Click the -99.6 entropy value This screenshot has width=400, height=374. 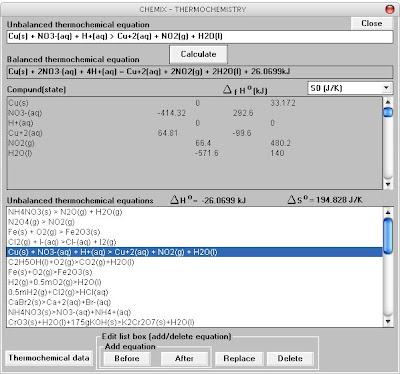click(242, 133)
